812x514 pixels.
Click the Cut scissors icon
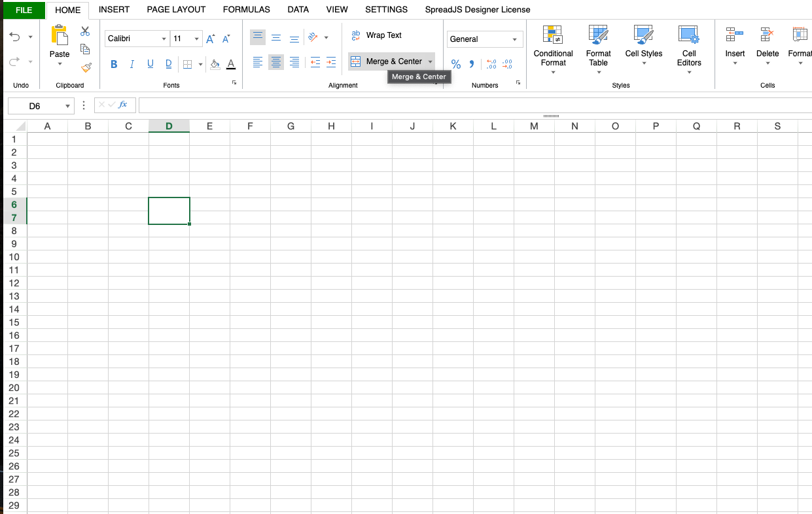85,31
